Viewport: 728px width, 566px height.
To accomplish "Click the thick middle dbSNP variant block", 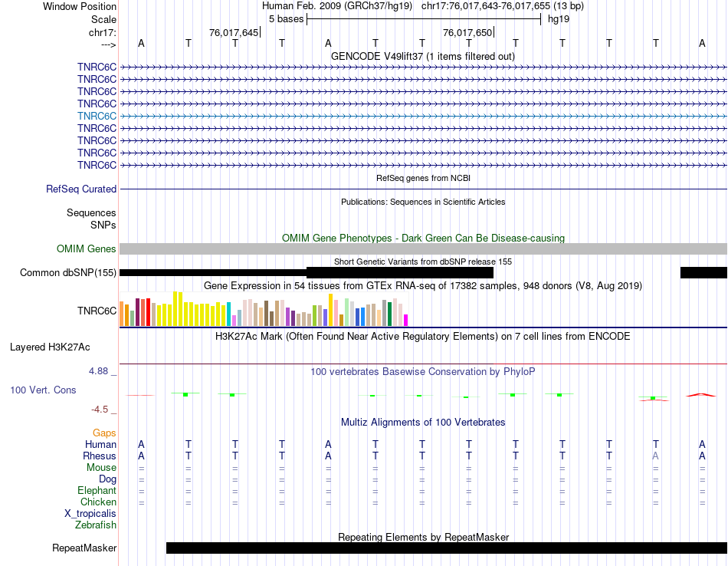I will coord(400,273).
